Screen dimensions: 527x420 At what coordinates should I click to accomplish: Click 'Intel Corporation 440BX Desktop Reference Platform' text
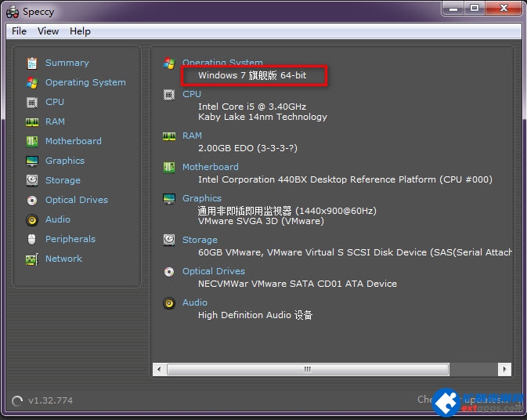click(x=317, y=179)
